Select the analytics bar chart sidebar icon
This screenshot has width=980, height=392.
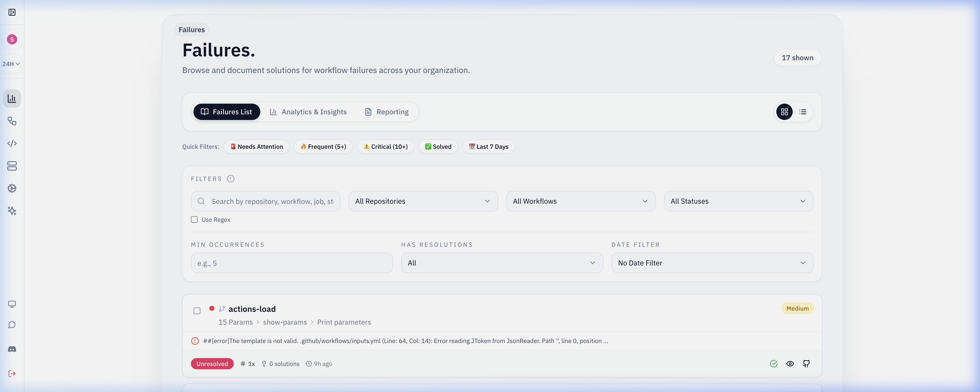tap(12, 98)
